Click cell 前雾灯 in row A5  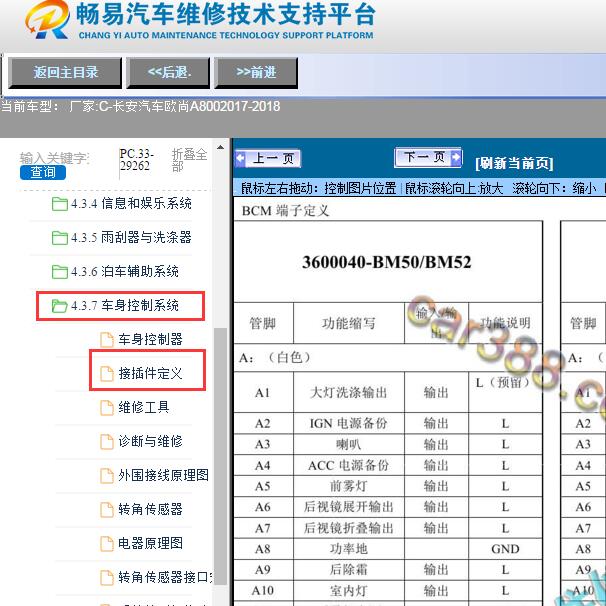point(349,486)
